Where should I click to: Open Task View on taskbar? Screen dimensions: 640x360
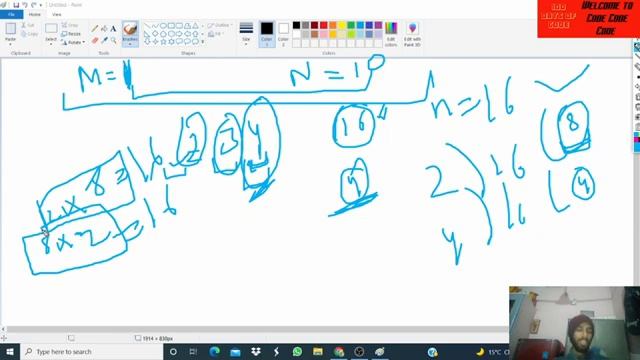pyautogui.click(x=193, y=351)
